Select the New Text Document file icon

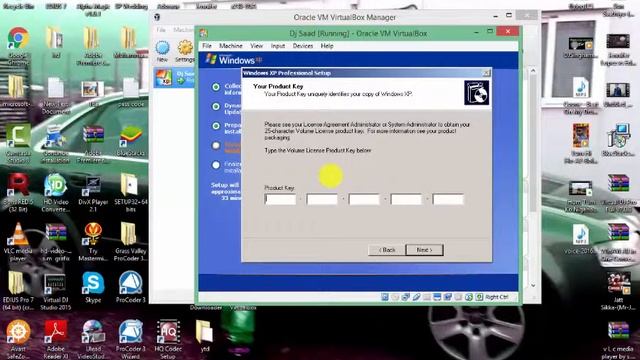pos(56,95)
